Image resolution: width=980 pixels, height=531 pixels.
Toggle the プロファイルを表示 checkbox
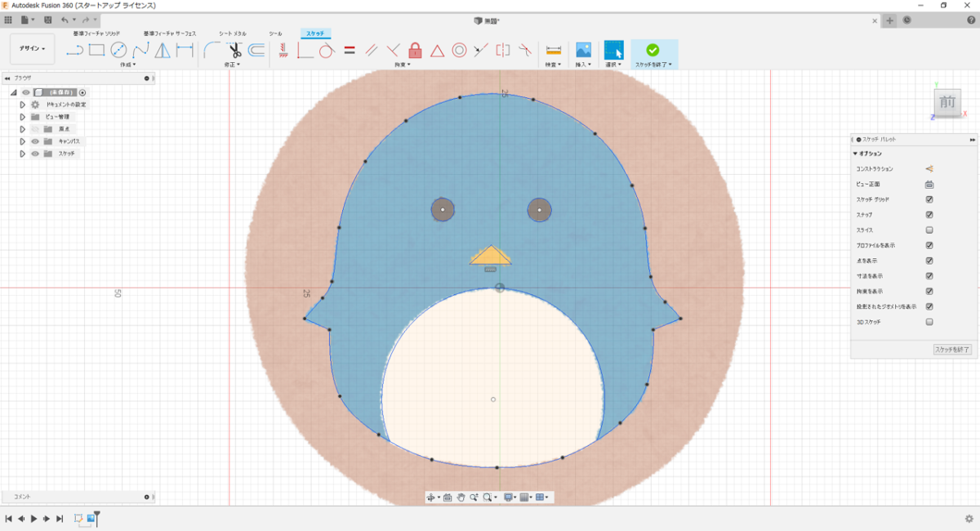[929, 245]
